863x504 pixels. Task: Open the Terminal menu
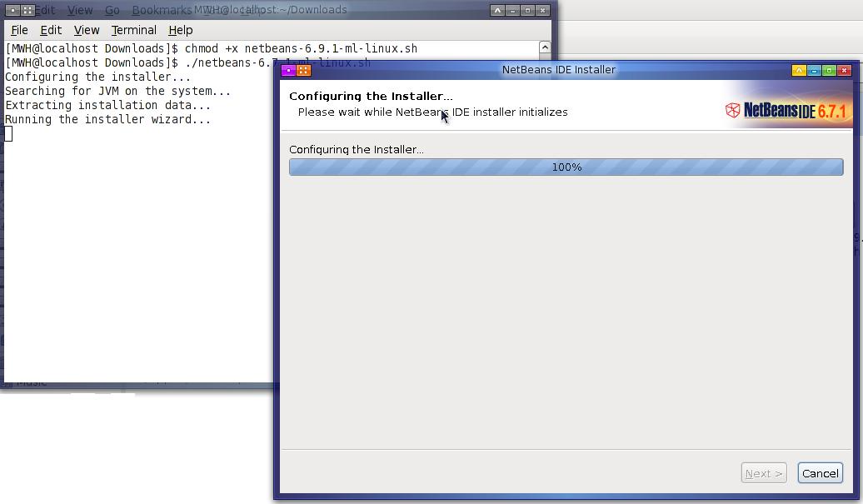(134, 30)
